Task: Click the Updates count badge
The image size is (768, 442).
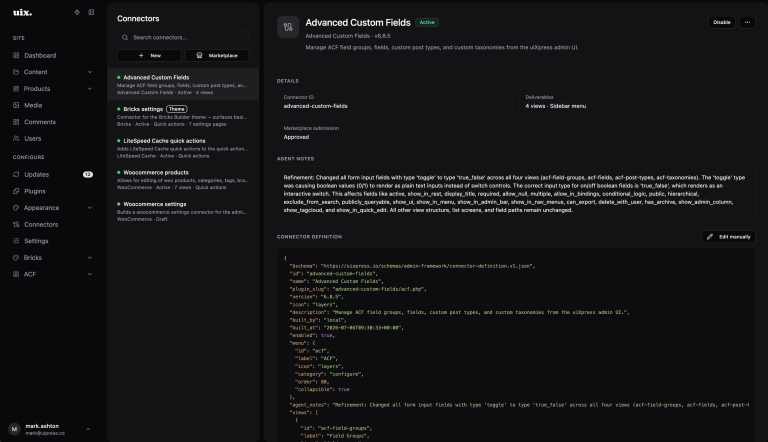Action: (x=88, y=174)
